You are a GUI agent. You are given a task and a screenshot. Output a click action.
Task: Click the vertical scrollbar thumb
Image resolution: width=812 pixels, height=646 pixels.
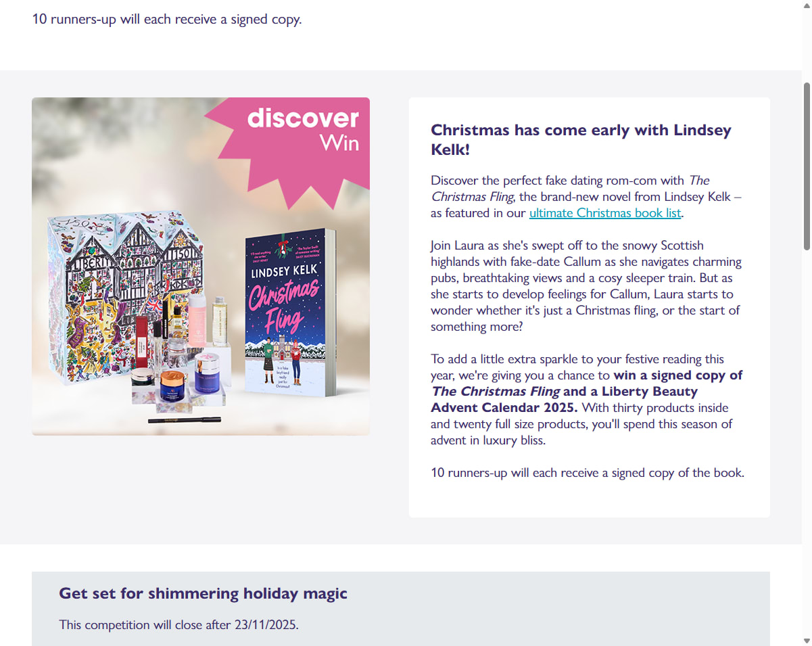pos(807,164)
